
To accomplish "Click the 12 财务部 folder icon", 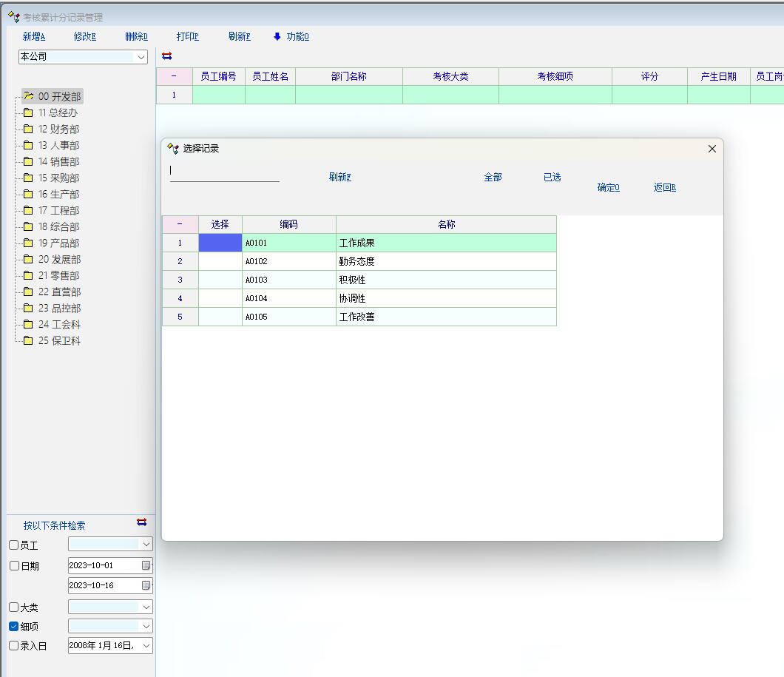I will 28,129.
